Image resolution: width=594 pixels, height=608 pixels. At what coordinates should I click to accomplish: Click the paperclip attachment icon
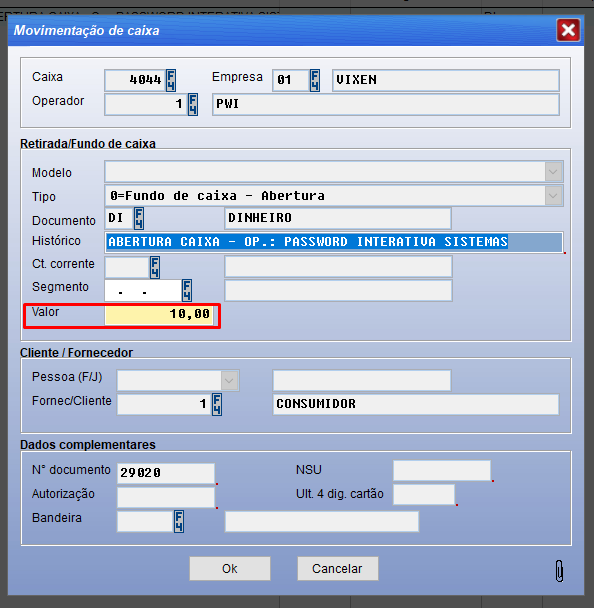(559, 571)
